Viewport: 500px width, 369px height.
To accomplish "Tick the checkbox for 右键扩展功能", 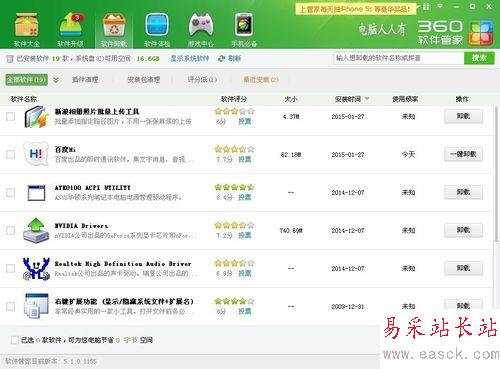I will [11, 306].
